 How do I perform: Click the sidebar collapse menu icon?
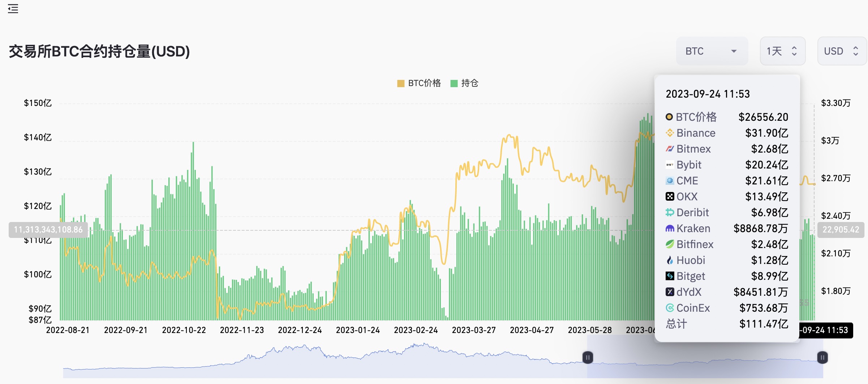tap(13, 9)
